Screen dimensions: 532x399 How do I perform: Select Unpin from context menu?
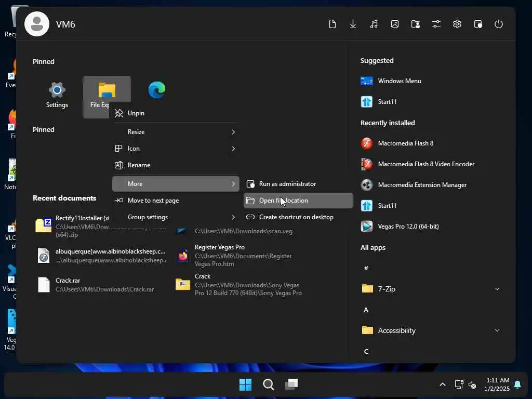(176, 113)
